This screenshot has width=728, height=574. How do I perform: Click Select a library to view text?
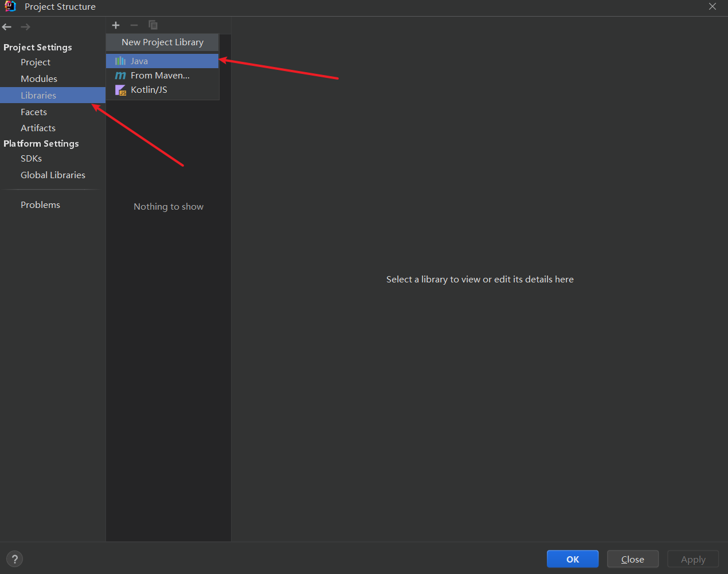pos(480,279)
